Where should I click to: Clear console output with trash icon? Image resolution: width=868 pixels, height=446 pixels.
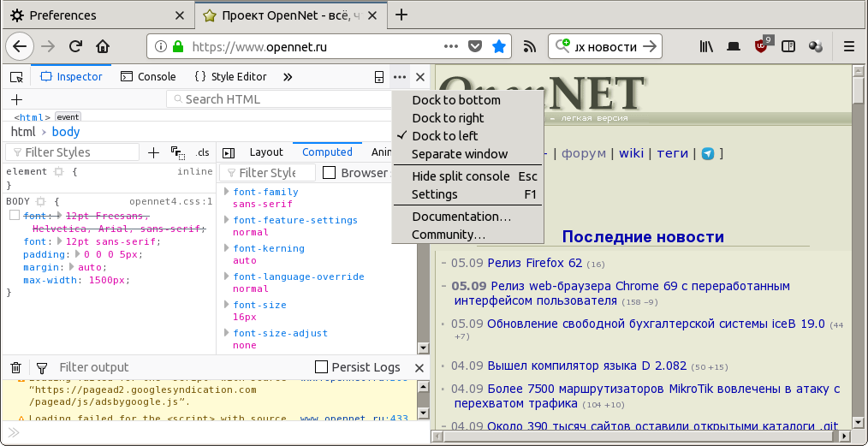pyautogui.click(x=15, y=367)
